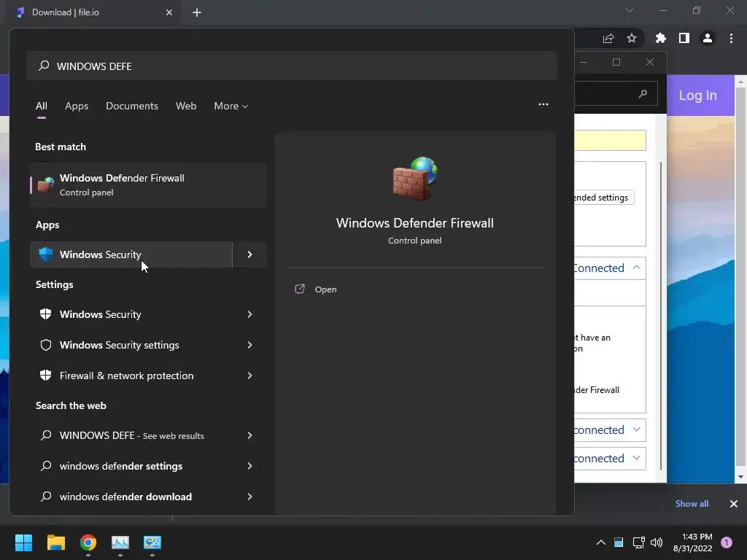
Task: Open the notification badge in taskbar corner
Action: coord(727,542)
